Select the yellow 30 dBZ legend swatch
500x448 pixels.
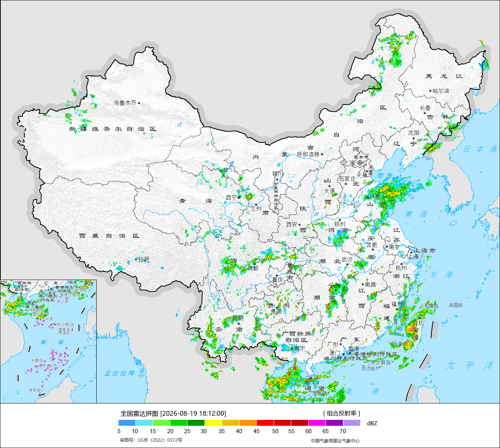[x=213, y=423]
